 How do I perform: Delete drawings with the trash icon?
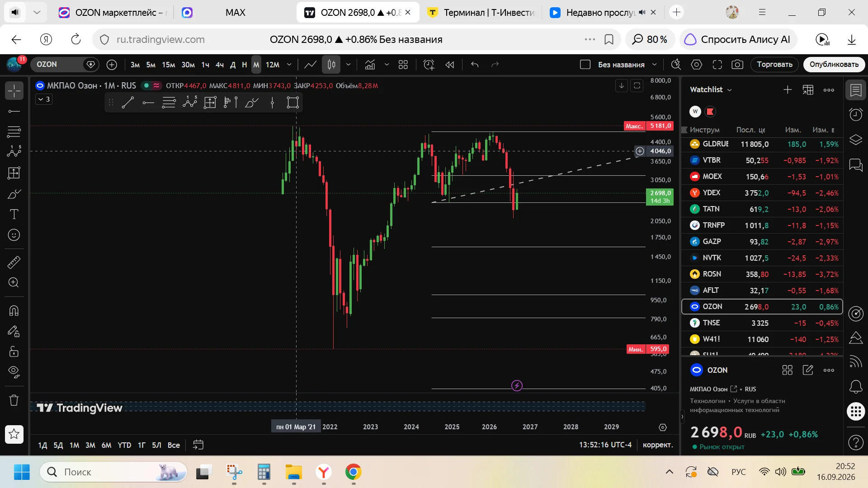point(14,400)
